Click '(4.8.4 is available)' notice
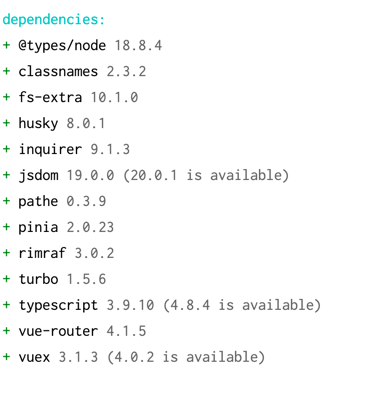The width and height of the screenshot is (369, 395). coord(242,305)
